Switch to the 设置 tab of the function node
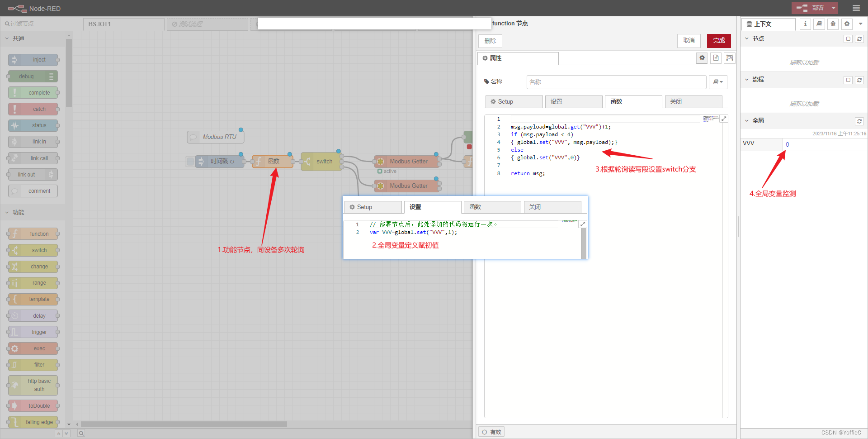This screenshot has width=868, height=439. coord(573,101)
